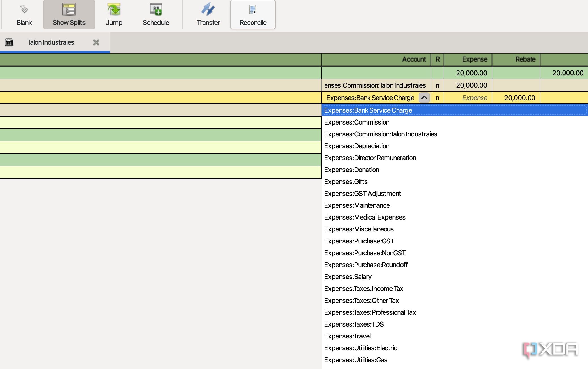
Task: Click the Transfer toolbar icon
Action: (208, 9)
